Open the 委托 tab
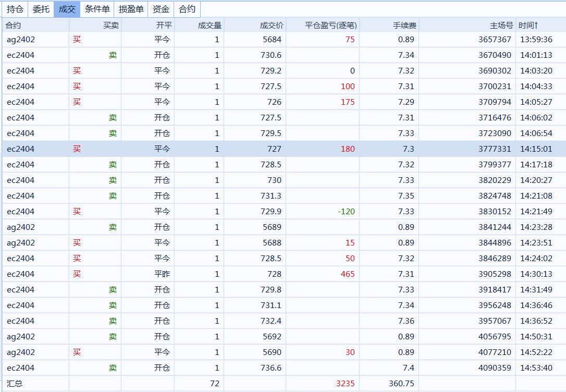Screen dimensions: 566x392 tap(41, 9)
